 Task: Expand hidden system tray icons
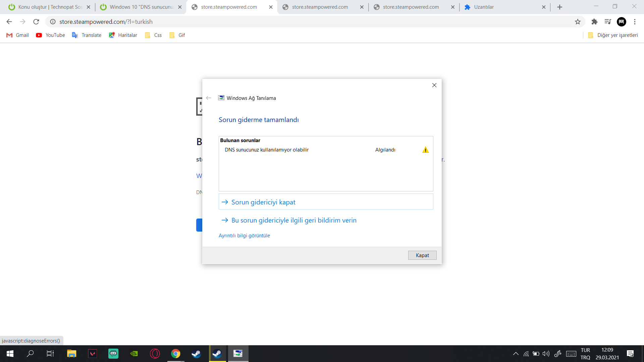pyautogui.click(x=516, y=354)
